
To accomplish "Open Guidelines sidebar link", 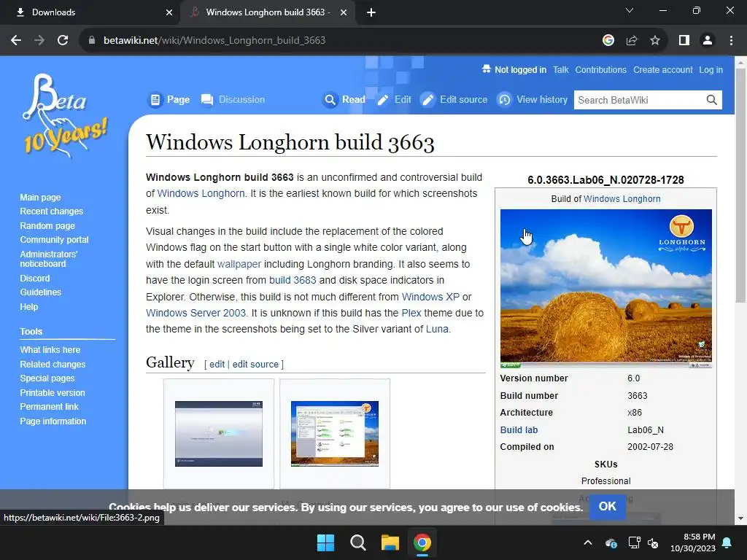I will tap(41, 292).
